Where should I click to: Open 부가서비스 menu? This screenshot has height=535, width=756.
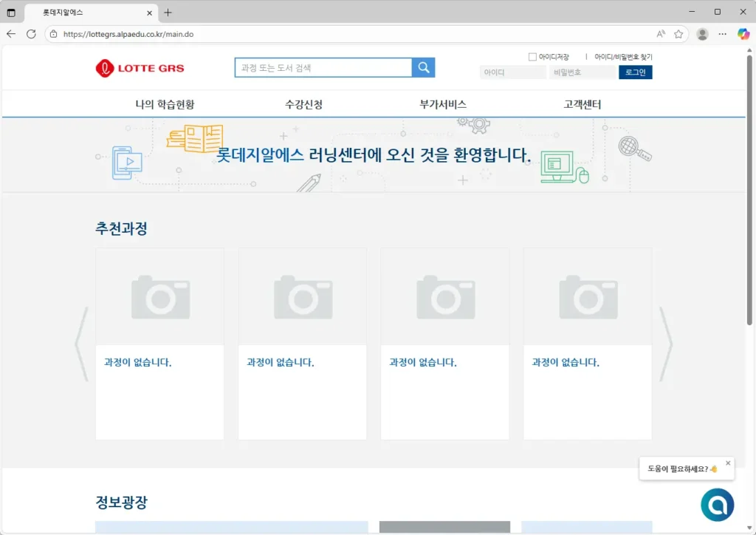pyautogui.click(x=443, y=104)
